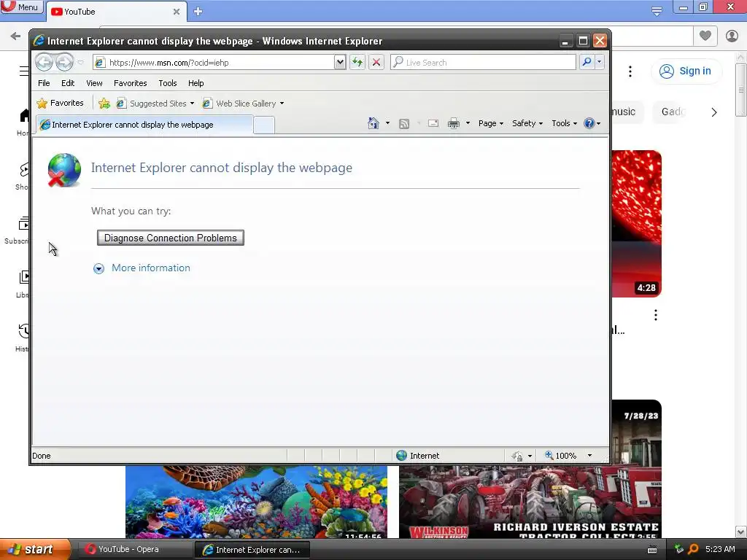Click the Home icon in command bar
Image resolution: width=747 pixels, height=560 pixels.
coord(373,123)
